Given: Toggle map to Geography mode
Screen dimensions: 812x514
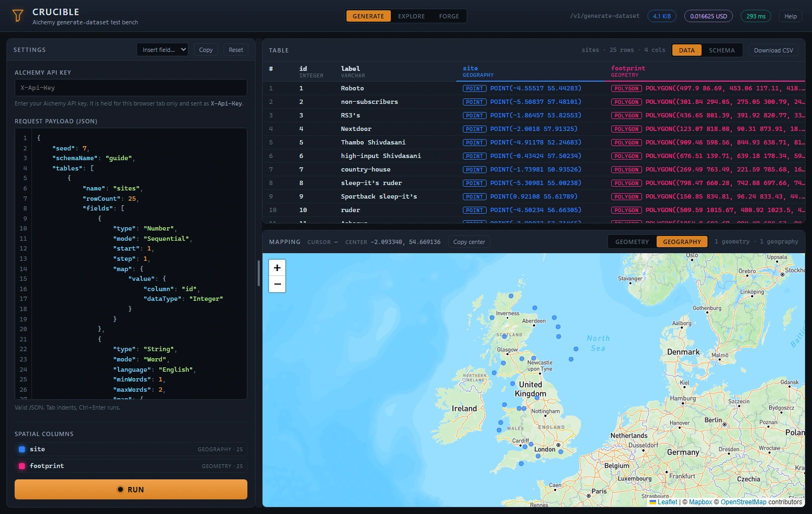Looking at the screenshot, I should pos(682,242).
